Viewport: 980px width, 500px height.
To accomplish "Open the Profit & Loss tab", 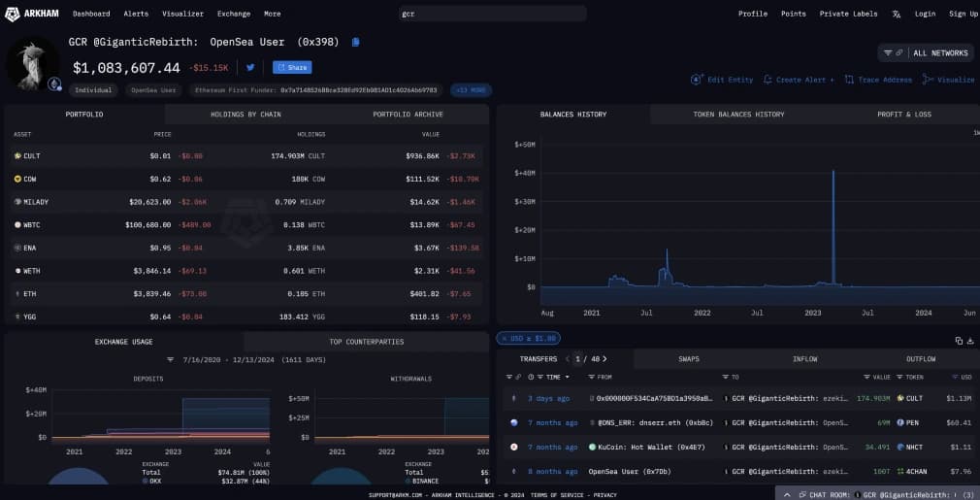I will [902, 115].
